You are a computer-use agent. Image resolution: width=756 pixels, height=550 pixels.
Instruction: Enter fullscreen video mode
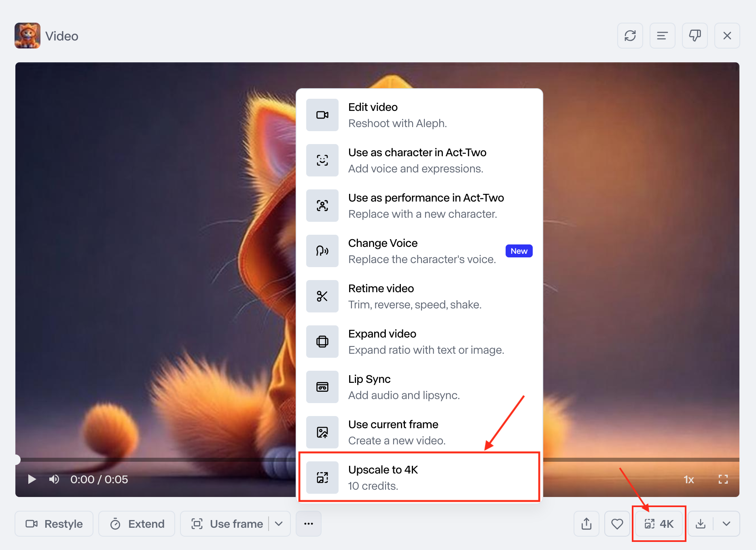tap(723, 480)
